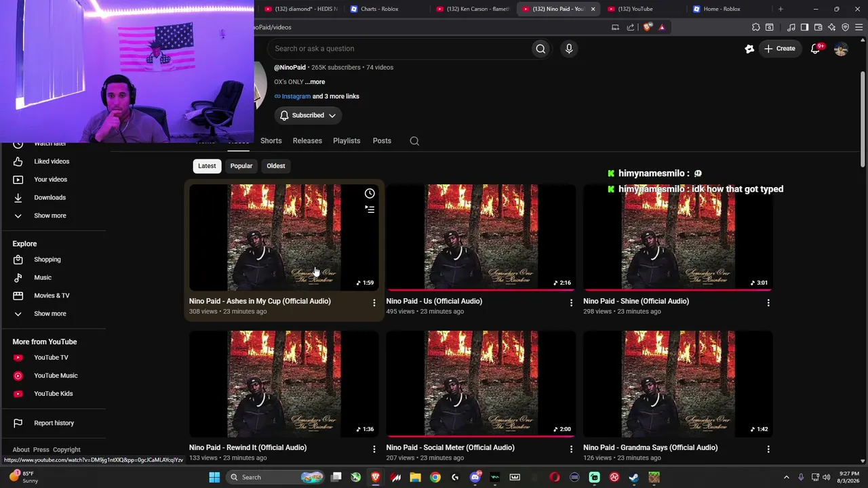The width and height of the screenshot is (868, 488).
Task: Expand channel description with ...more
Action: 315,82
